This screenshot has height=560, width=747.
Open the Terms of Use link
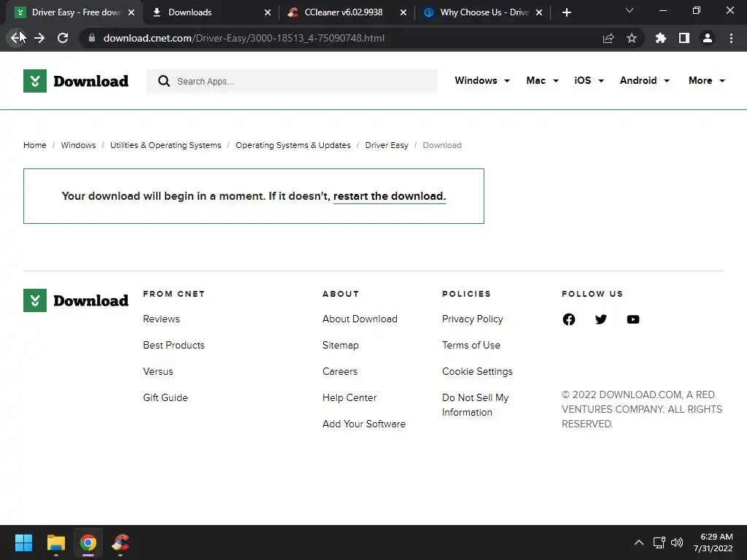(471, 345)
